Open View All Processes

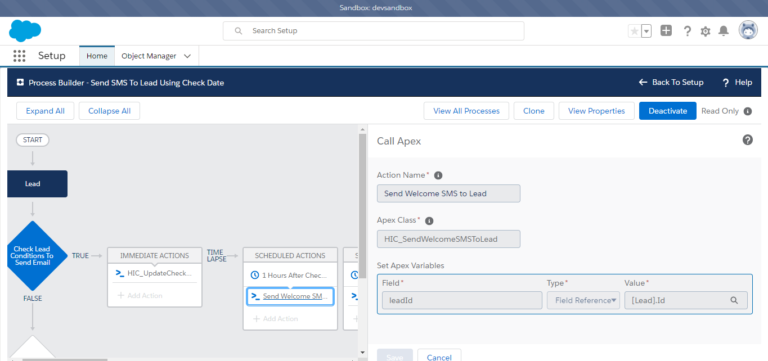click(x=466, y=111)
